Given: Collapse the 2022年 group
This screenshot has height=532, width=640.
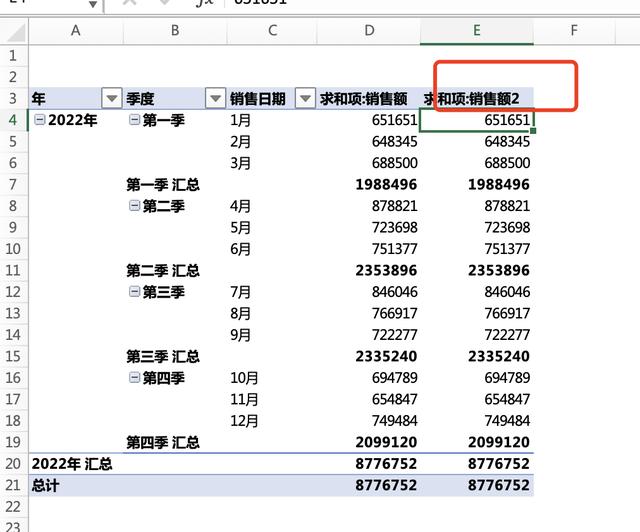Looking at the screenshot, I should pyautogui.click(x=39, y=120).
